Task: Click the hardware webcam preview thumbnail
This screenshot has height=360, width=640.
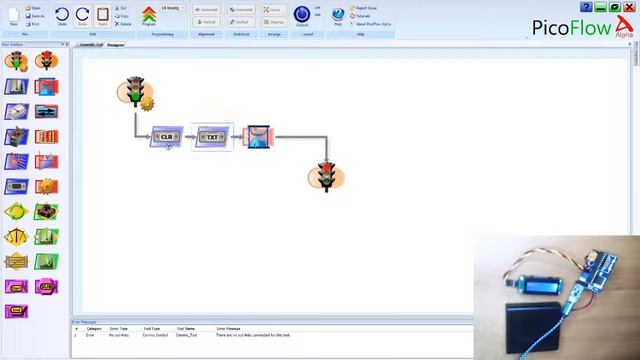Action: [x=557, y=298]
